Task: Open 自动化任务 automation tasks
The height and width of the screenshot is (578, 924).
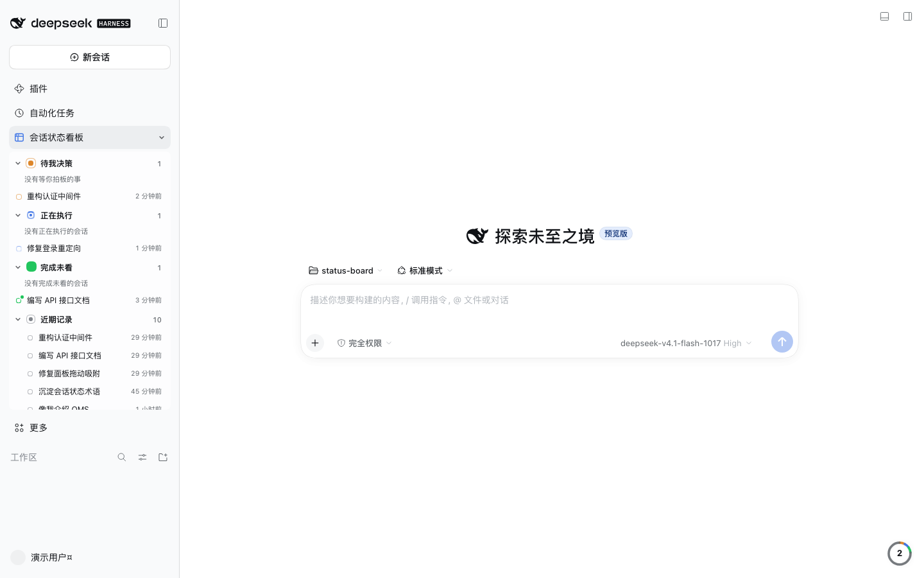Action: tap(90, 113)
